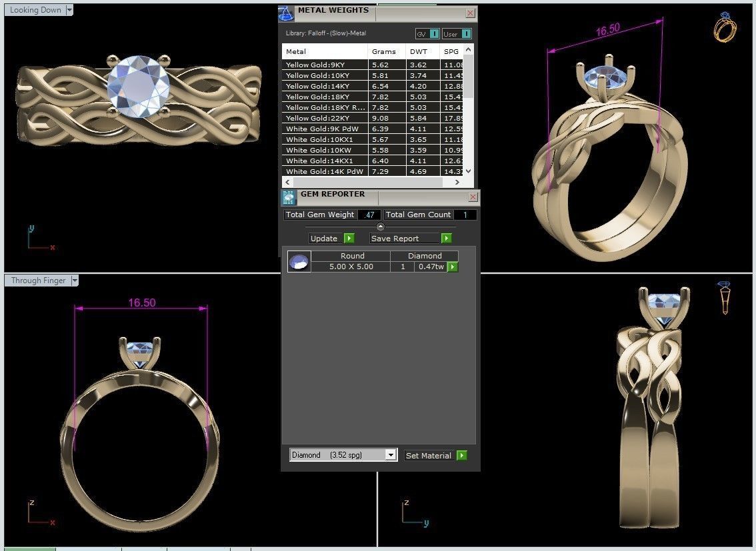Select the round gem thumbnail in Gem Reporter
The image size is (756, 551).
point(299,262)
